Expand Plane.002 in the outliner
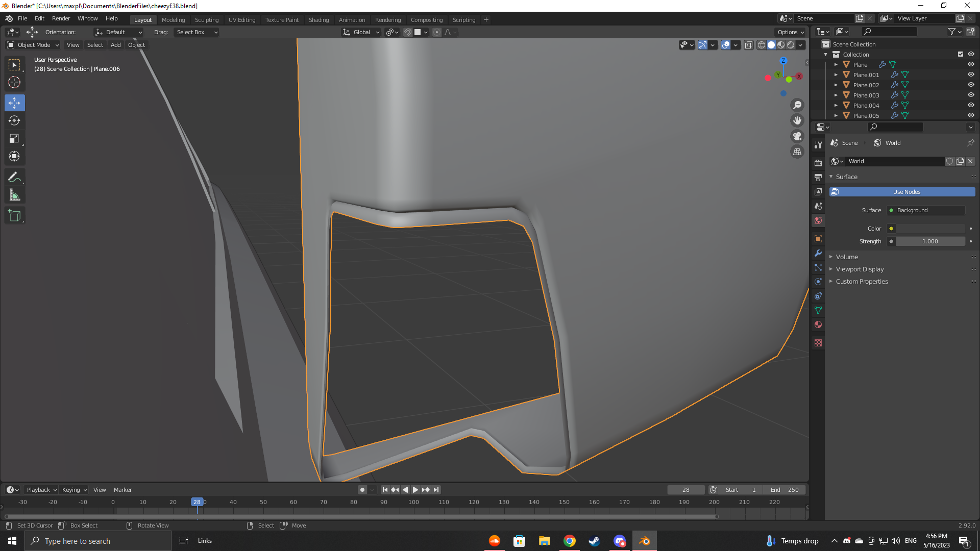980x551 pixels. 836,85
